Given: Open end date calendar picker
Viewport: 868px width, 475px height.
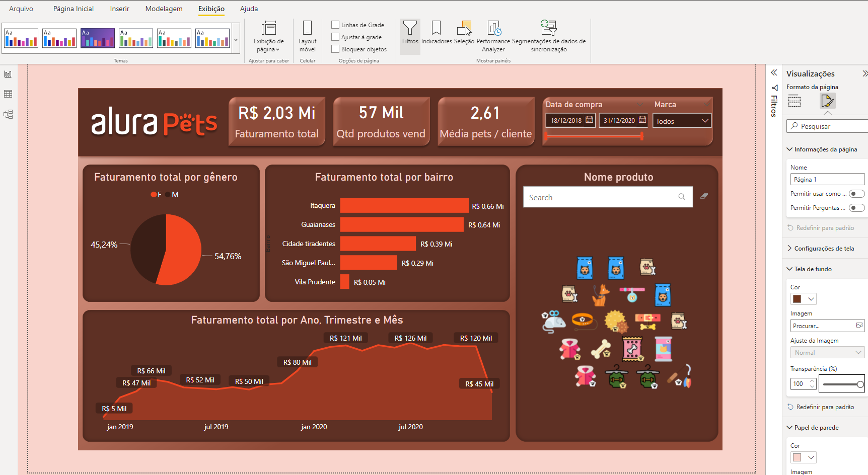Looking at the screenshot, I should coord(642,120).
